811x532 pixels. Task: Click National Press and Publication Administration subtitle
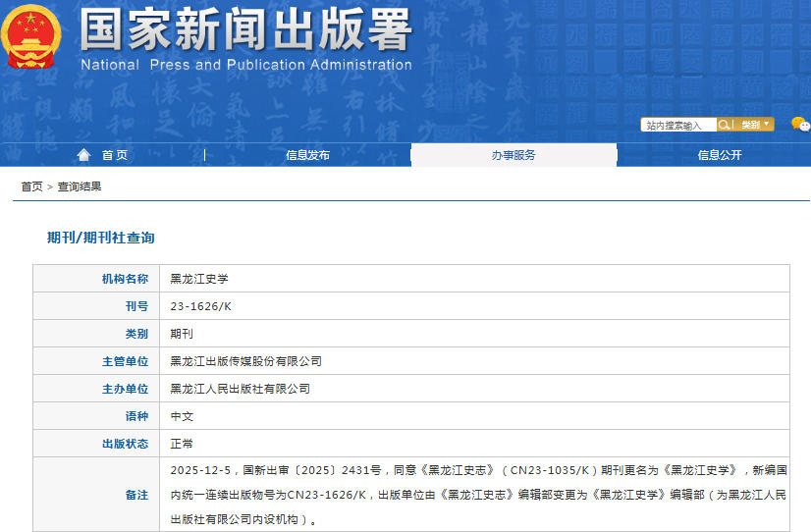pyautogui.click(x=246, y=65)
